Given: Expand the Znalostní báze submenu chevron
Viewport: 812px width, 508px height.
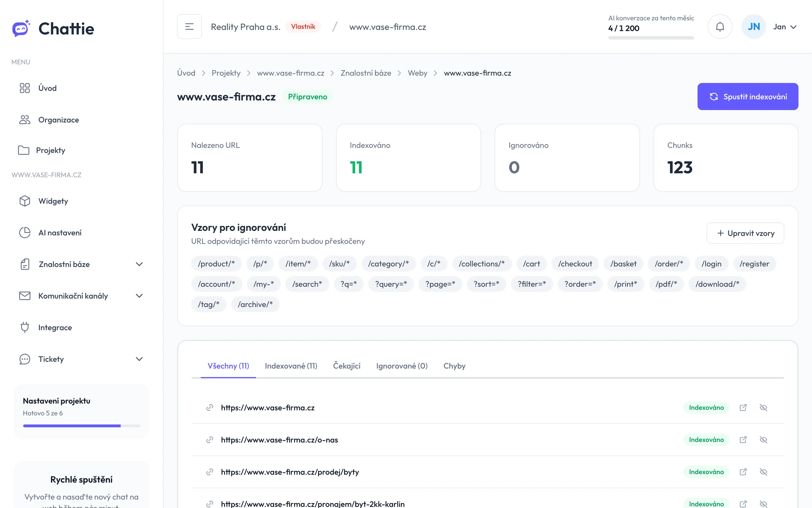Looking at the screenshot, I should click(139, 264).
